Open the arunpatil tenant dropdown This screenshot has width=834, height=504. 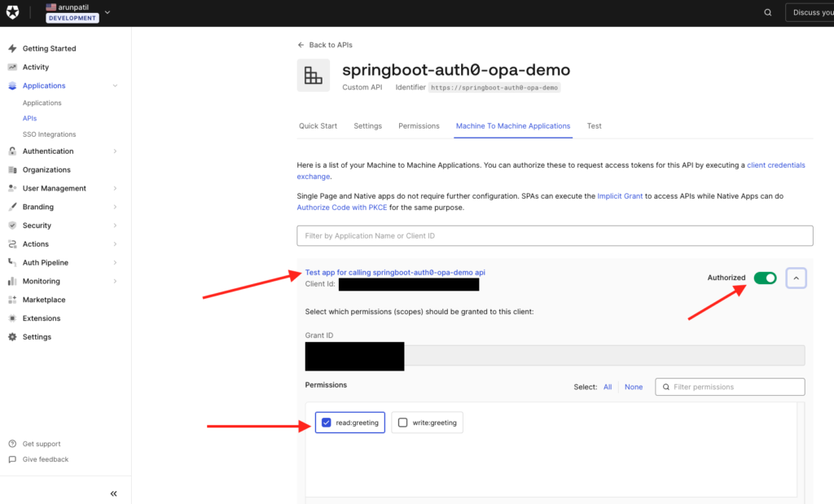(x=108, y=12)
